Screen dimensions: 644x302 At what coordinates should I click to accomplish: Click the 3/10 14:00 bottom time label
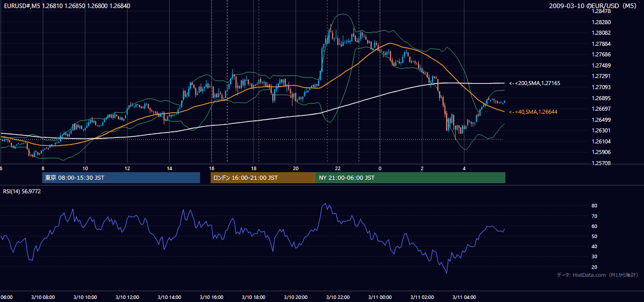tap(168, 297)
